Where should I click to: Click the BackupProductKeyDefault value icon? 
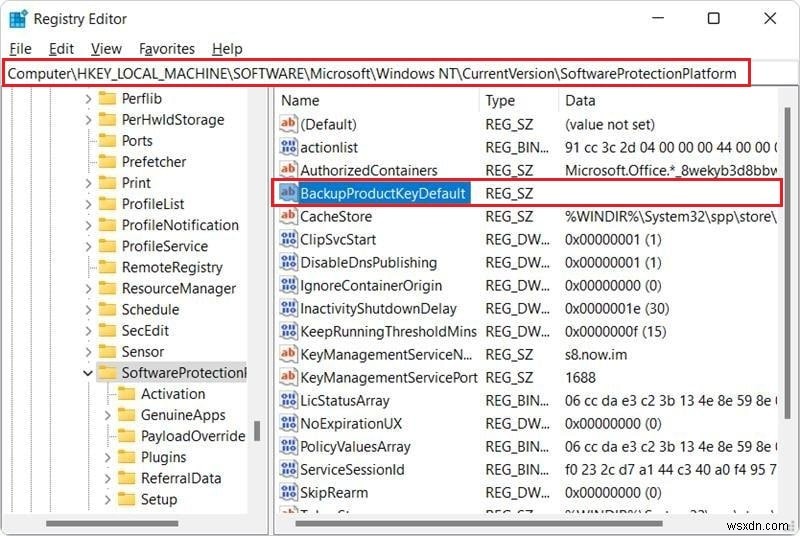pyautogui.click(x=288, y=193)
